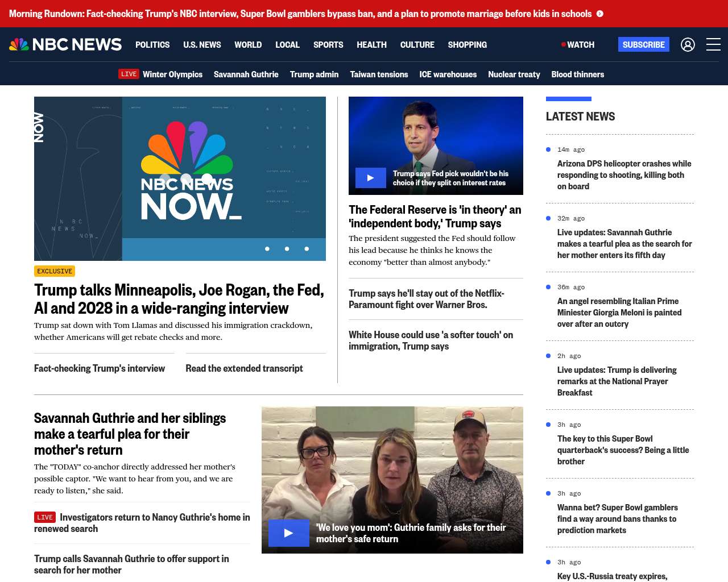Open the Nuclear treaty topic

click(x=514, y=74)
